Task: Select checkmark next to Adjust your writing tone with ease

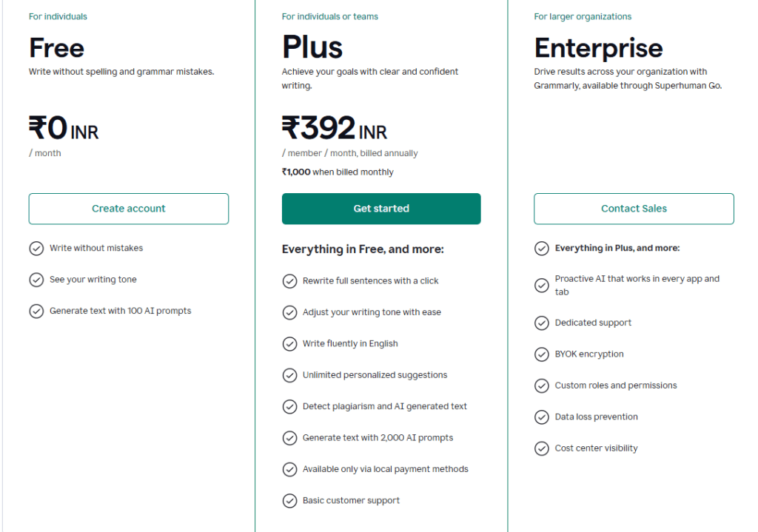Action: point(290,312)
